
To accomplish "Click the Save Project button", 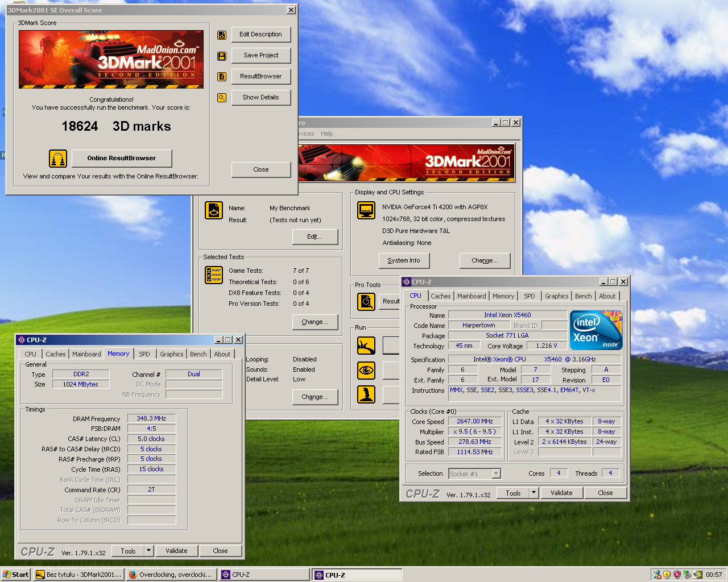I will (261, 55).
